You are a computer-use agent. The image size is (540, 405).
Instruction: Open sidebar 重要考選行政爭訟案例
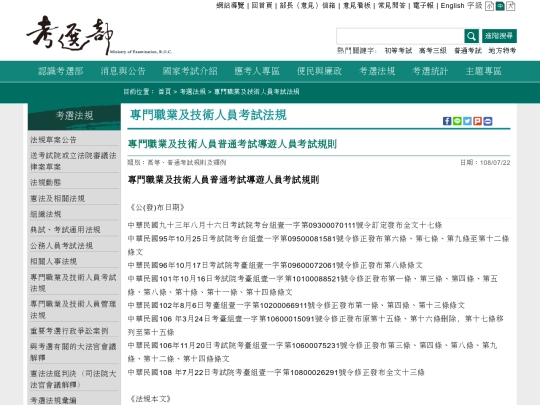(x=69, y=331)
